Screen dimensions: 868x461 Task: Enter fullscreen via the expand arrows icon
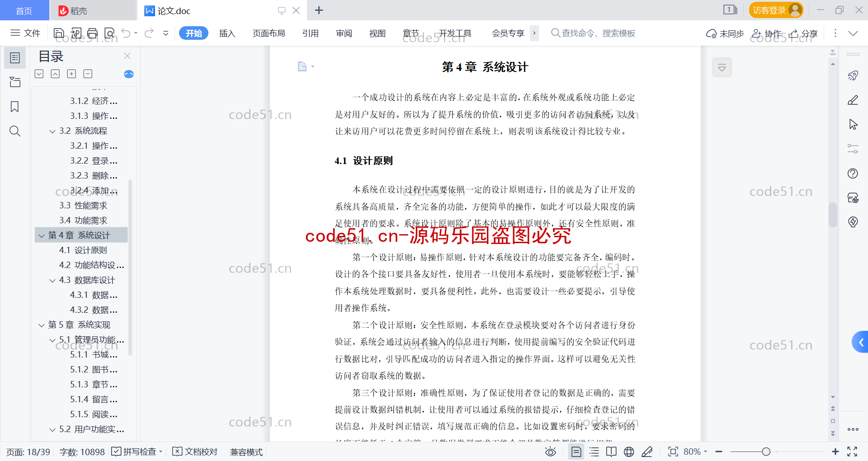point(853,452)
